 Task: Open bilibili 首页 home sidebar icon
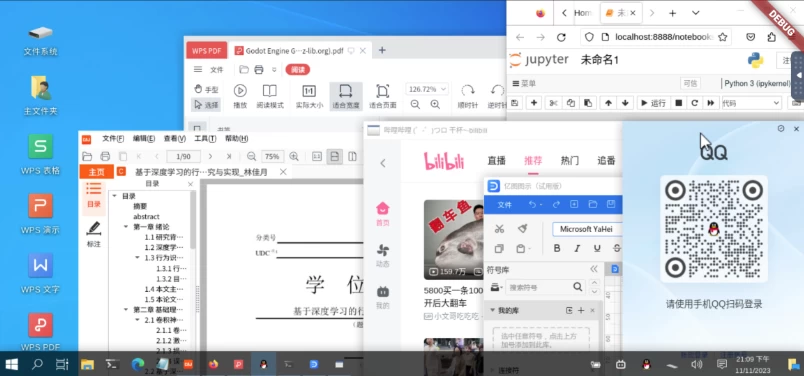pos(383,213)
